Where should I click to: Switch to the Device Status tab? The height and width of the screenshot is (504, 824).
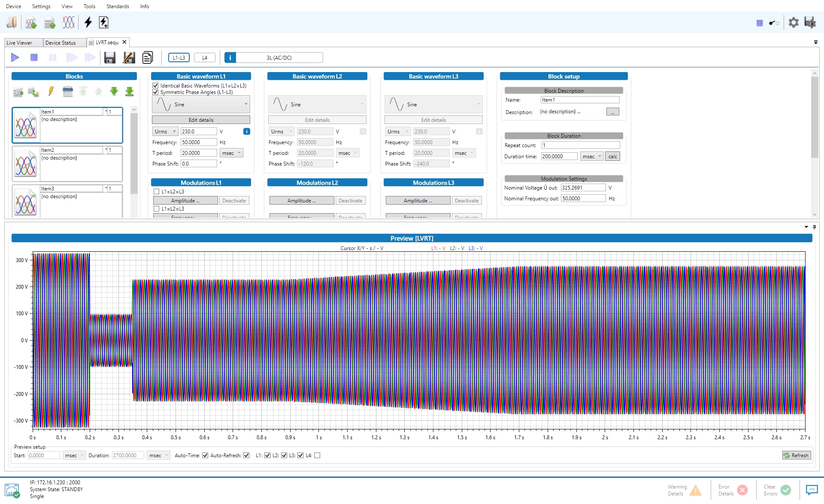pos(61,43)
